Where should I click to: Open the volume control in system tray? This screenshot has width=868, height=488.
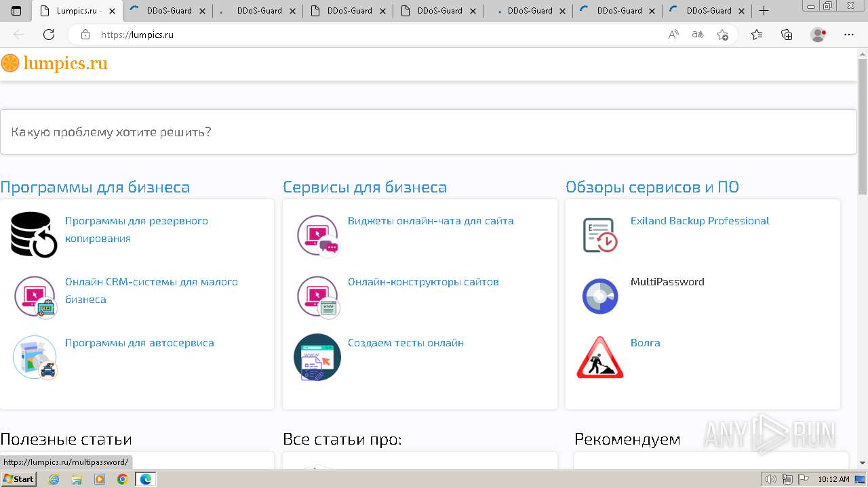pos(770,479)
